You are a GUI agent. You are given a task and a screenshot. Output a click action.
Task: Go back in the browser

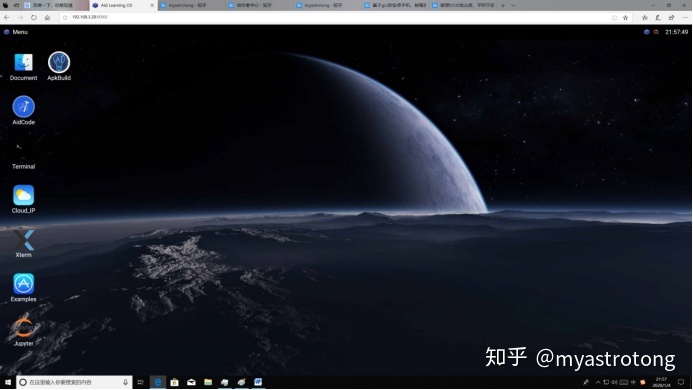tap(7, 17)
